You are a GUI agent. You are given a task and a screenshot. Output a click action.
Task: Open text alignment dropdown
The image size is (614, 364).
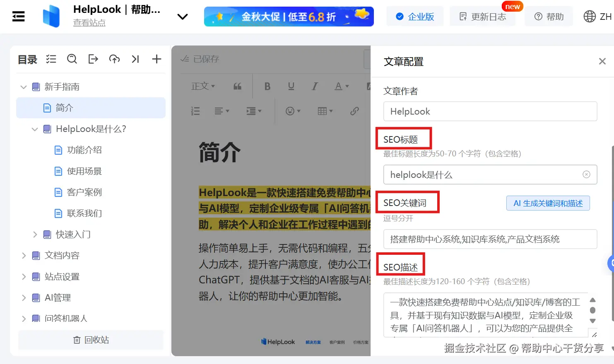(x=222, y=111)
